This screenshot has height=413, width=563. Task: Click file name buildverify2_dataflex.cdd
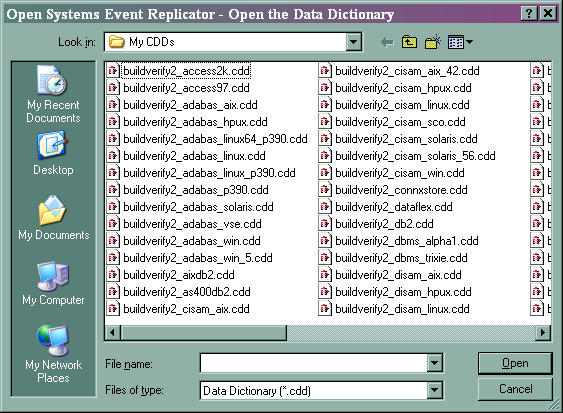pyautogui.click(x=394, y=207)
